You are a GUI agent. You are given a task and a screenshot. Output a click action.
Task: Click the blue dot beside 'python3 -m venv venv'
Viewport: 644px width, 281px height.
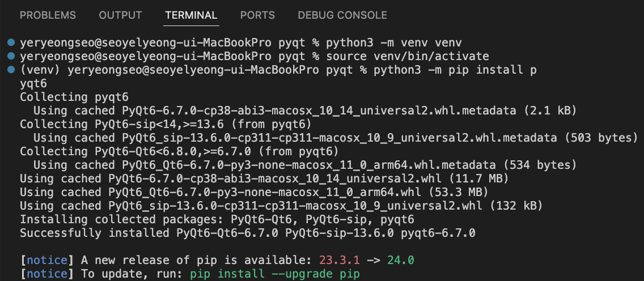[11, 42]
